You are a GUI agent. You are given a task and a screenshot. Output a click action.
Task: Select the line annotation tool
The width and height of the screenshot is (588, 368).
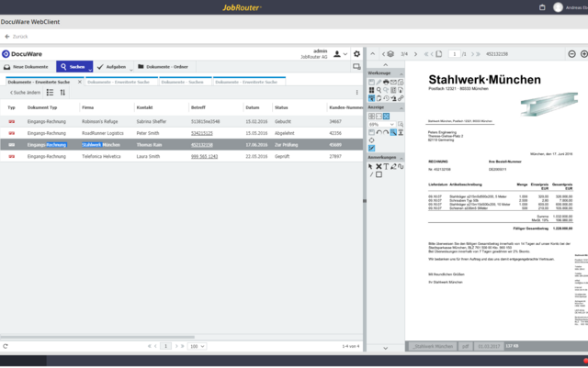click(371, 174)
